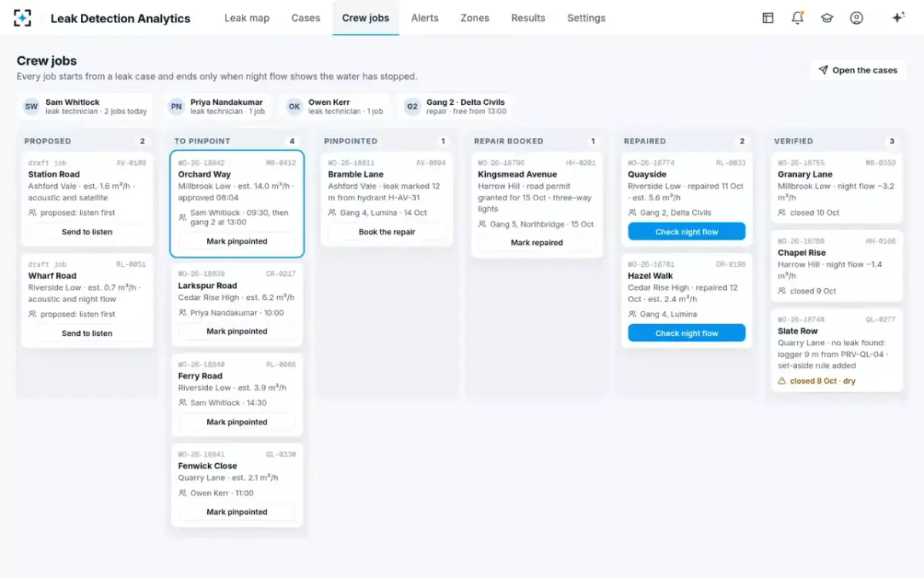Mark Orchard Way as pinpointed
Image resolution: width=924 pixels, height=578 pixels.
[237, 241]
